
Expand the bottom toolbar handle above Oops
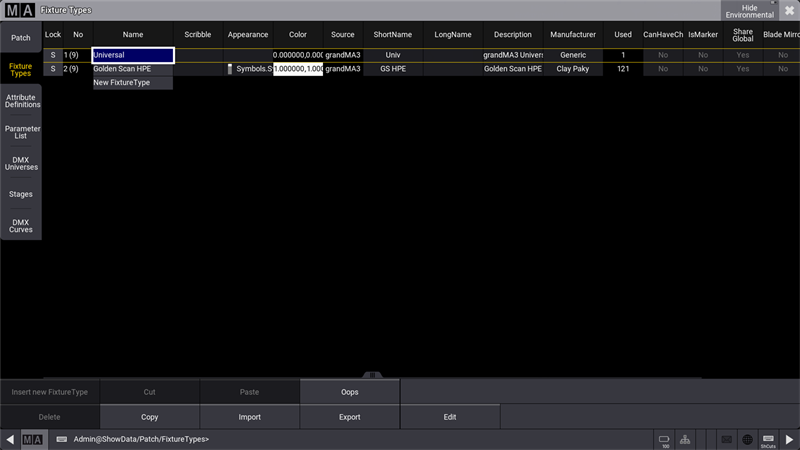click(x=372, y=375)
